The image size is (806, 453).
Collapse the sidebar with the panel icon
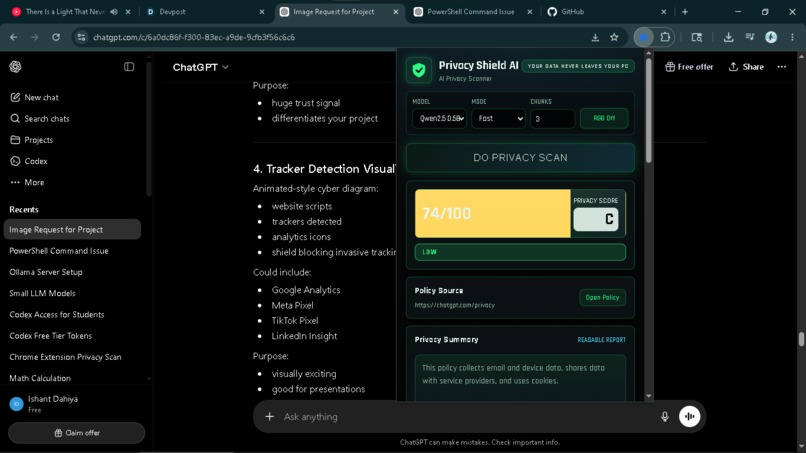point(129,67)
